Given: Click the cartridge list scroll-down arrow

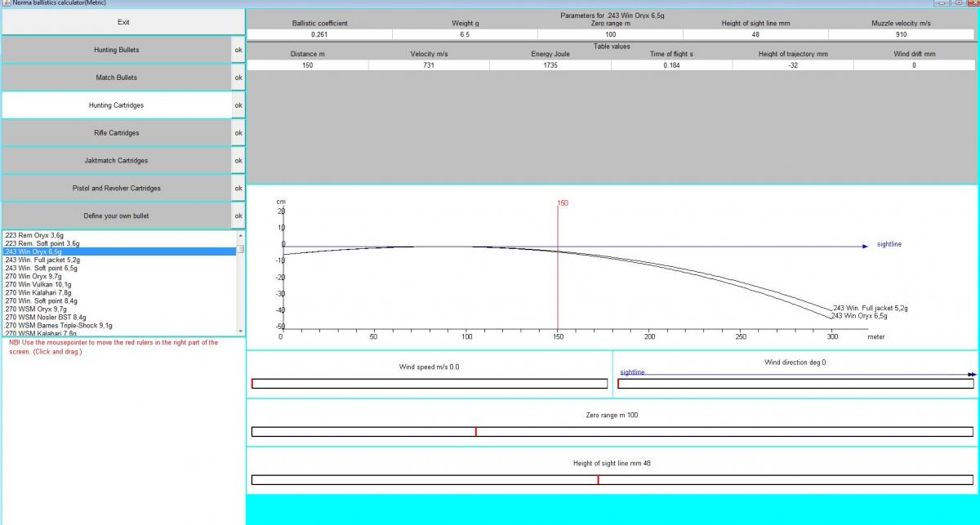Looking at the screenshot, I should [240, 331].
